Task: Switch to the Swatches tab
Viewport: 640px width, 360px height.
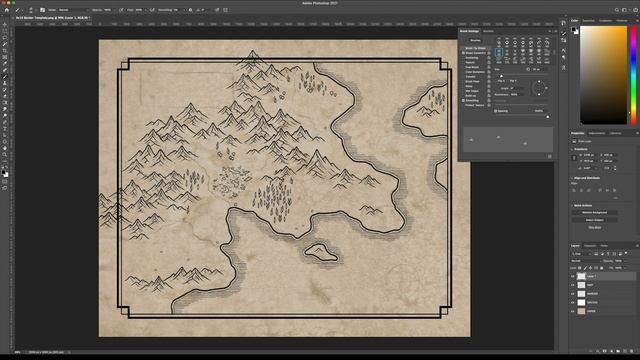Action: pos(588,20)
